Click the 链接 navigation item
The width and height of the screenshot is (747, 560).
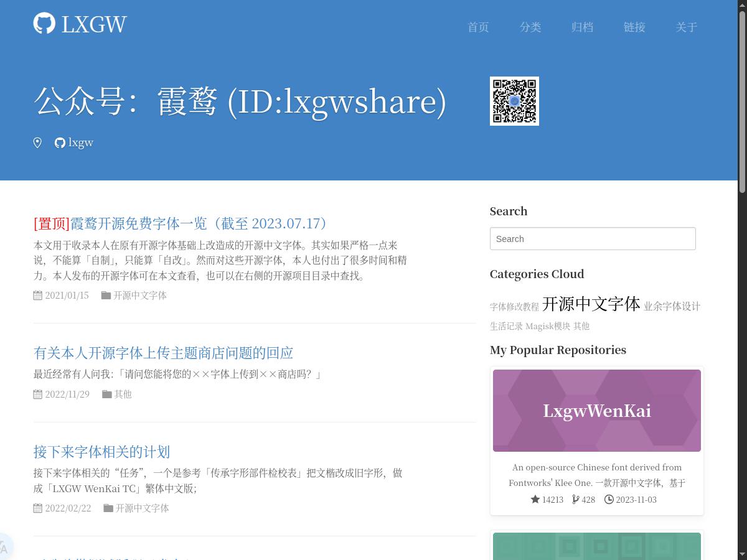[634, 27]
